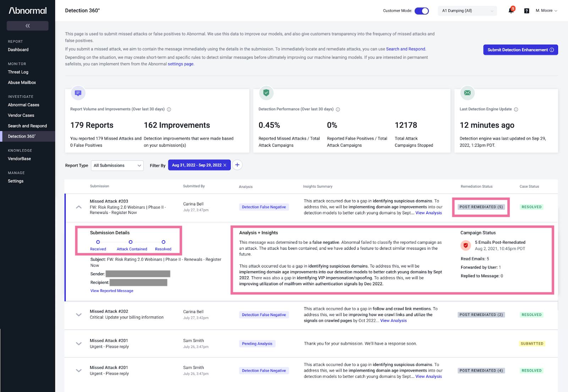The height and width of the screenshot is (392, 568).
Task: Click Detection False Negative tag for #202
Action: click(264, 315)
